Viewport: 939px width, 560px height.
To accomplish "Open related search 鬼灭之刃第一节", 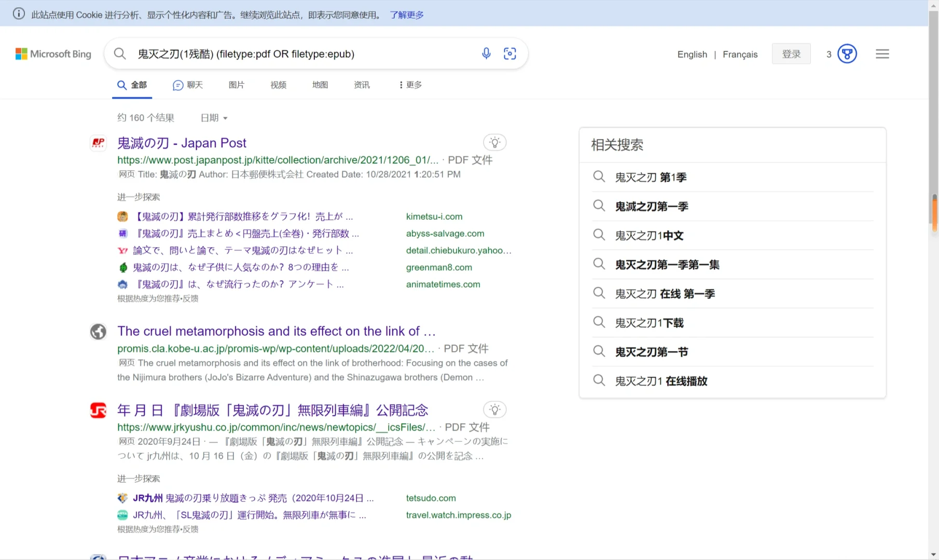I will (x=652, y=352).
